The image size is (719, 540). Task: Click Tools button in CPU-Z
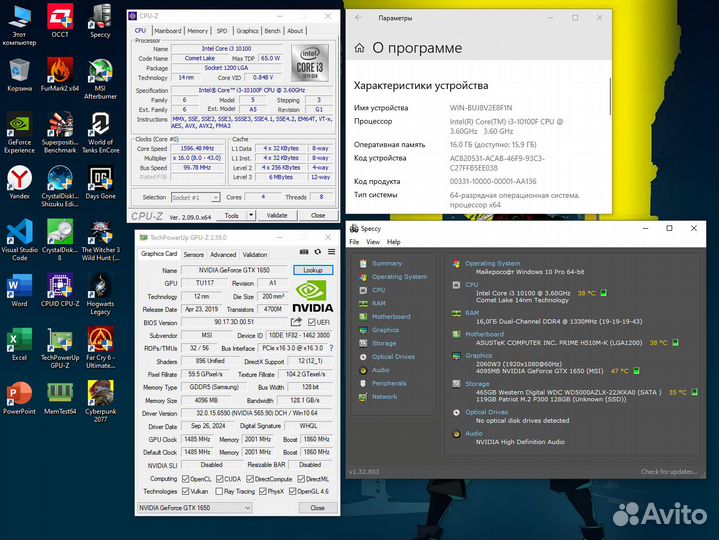(x=232, y=215)
